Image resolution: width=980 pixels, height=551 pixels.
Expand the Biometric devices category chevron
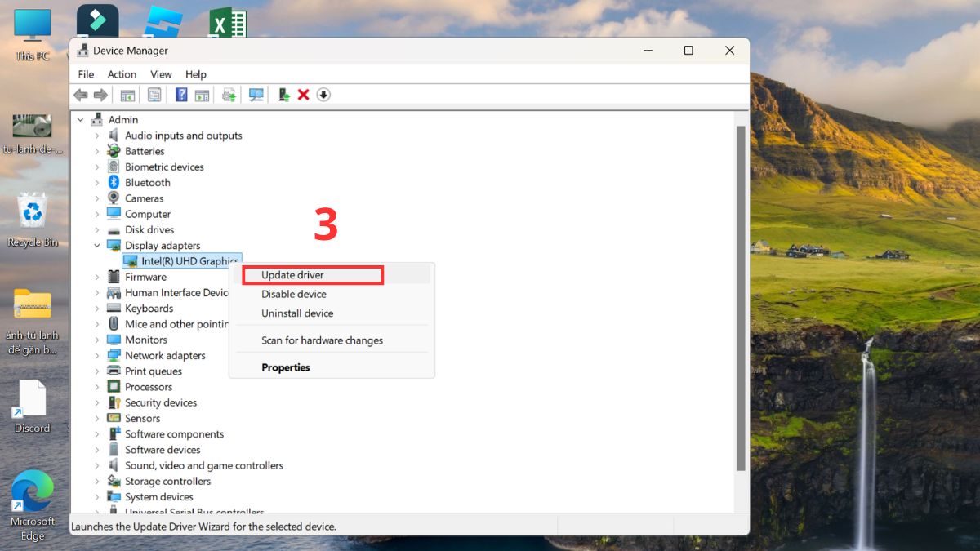(x=96, y=167)
